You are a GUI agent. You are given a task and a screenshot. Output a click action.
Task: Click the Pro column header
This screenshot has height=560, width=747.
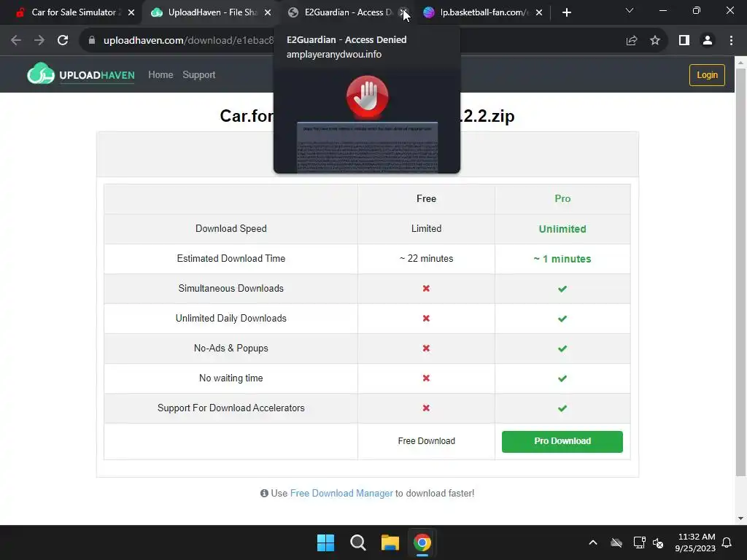pos(562,198)
